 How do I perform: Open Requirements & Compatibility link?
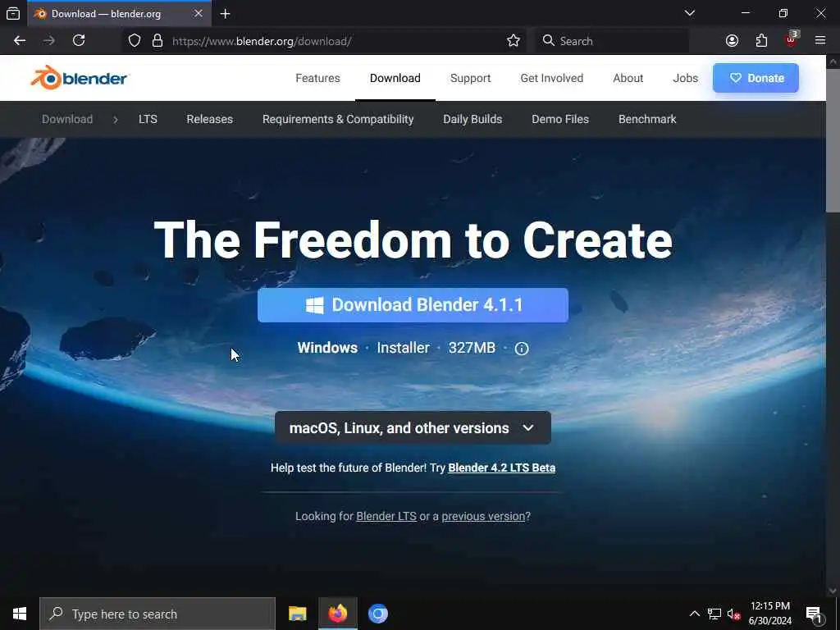338,119
